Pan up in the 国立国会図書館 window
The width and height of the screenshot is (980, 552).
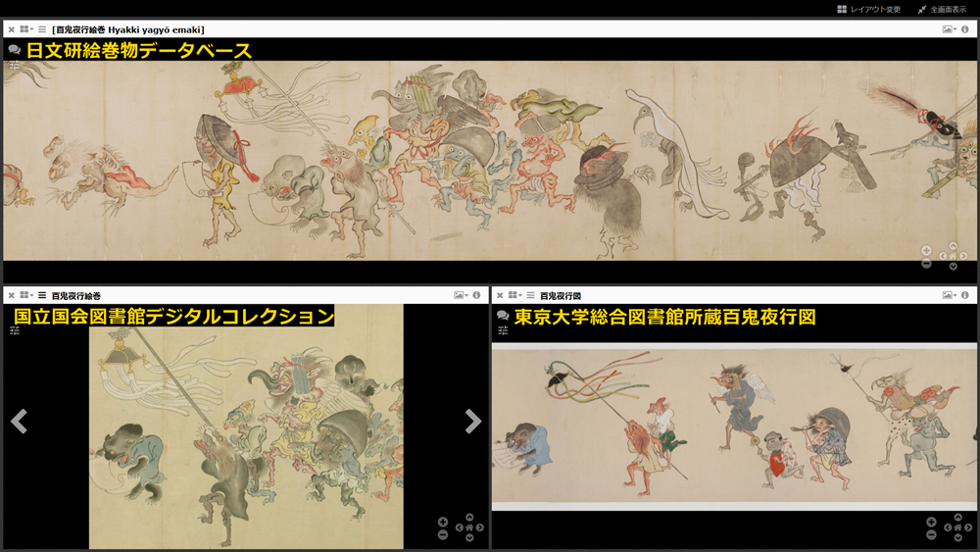click(x=469, y=517)
